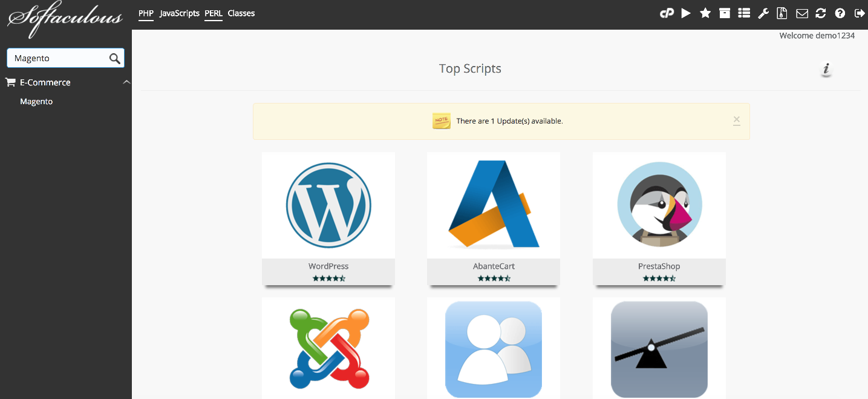Open task list icon in top bar
868x399 pixels.
pyautogui.click(x=744, y=13)
